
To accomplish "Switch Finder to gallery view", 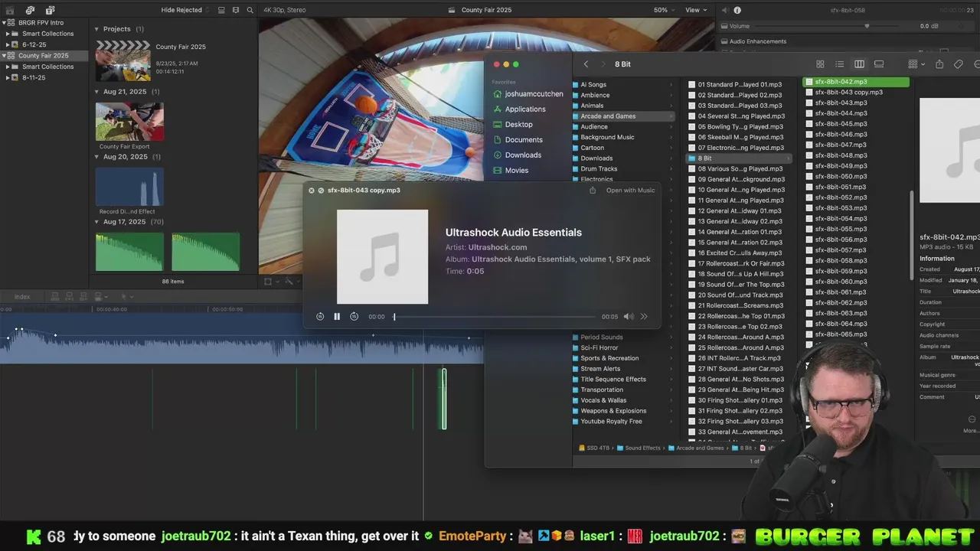I will point(879,64).
